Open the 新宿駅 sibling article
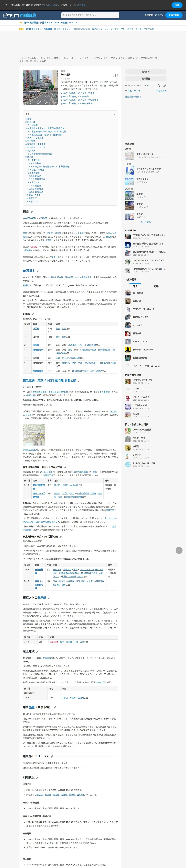The width and height of the screenshot is (186, 868). pos(139,194)
